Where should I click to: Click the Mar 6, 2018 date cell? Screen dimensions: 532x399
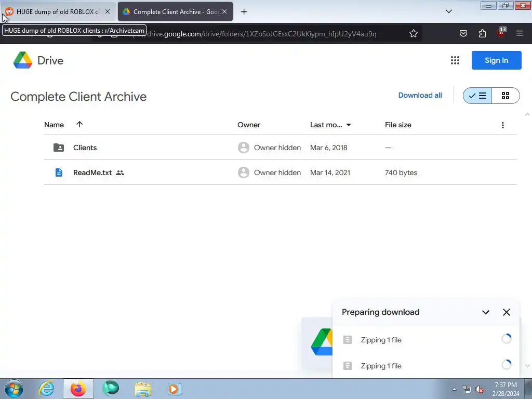pyautogui.click(x=328, y=148)
